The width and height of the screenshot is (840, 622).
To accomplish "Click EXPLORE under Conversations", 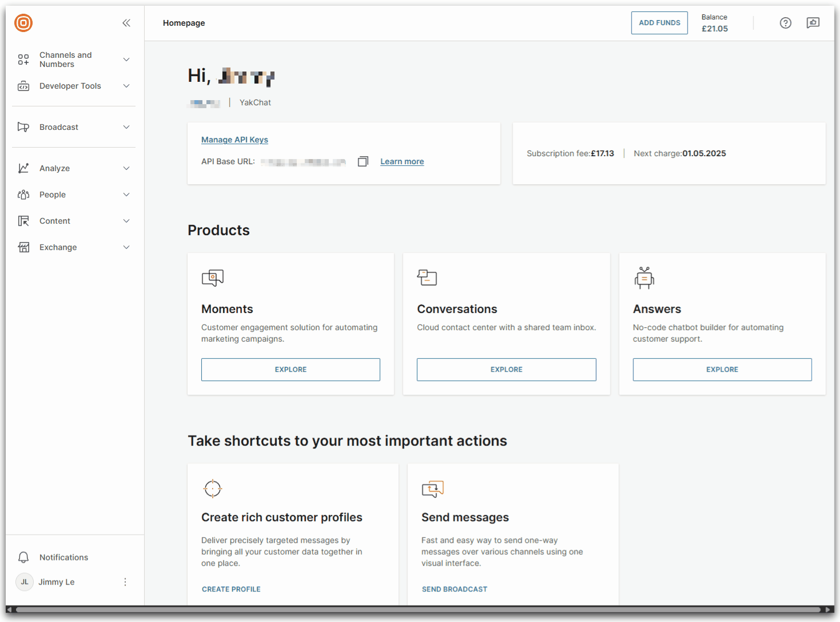I will 507,370.
